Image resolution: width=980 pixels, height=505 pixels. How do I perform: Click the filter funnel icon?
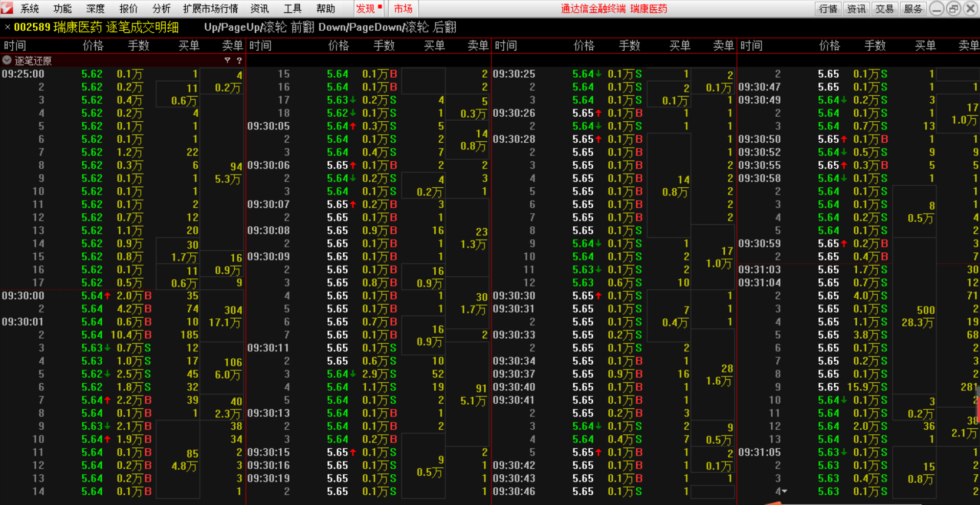[x=227, y=60]
